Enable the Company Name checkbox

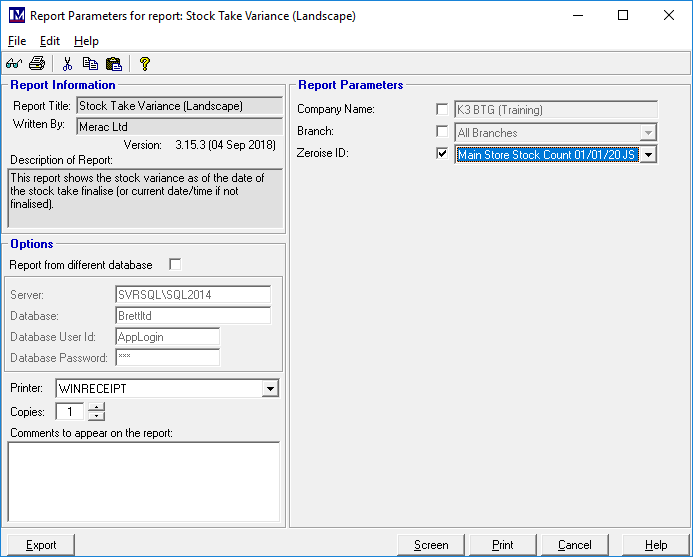point(442,109)
